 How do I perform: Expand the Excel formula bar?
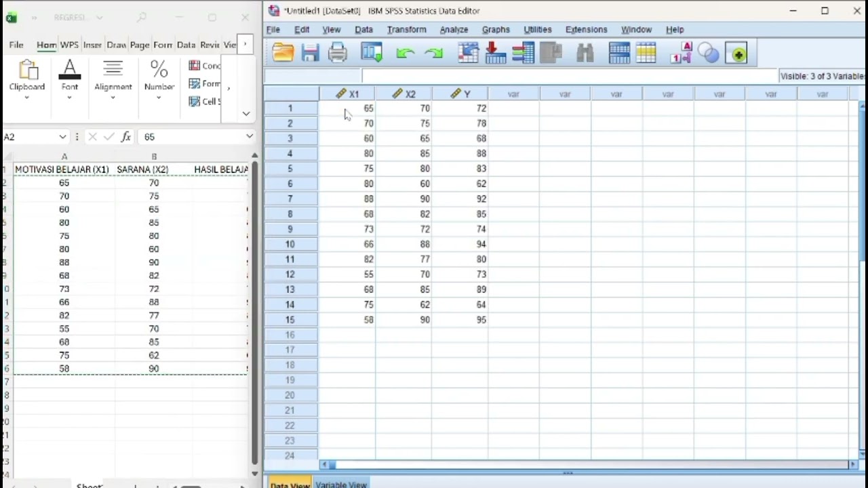[x=250, y=137]
